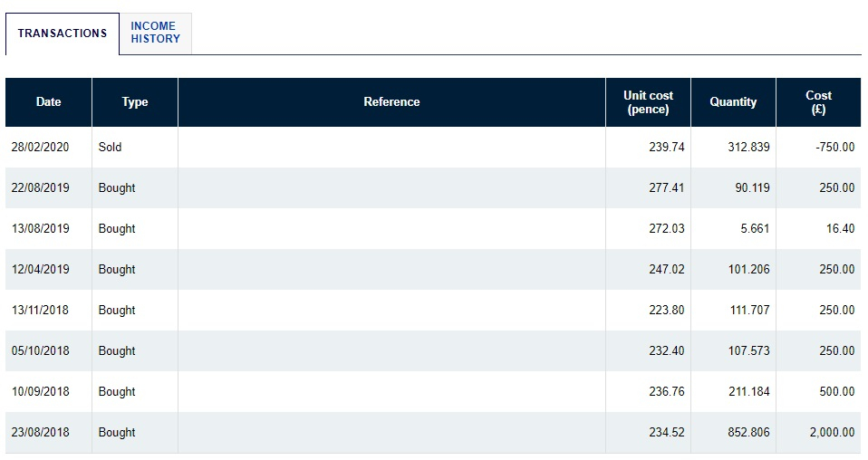Click the Reference column header
This screenshot has height=460, width=868.
click(392, 102)
